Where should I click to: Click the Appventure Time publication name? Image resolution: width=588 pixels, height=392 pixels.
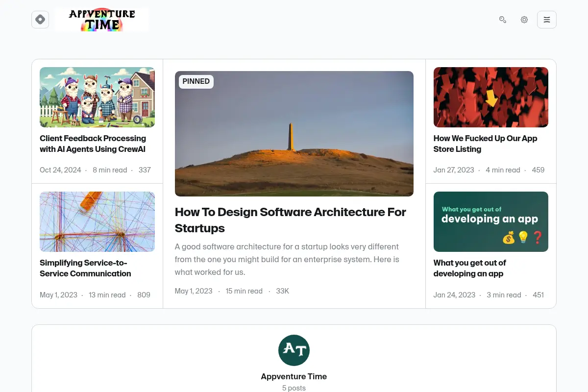click(x=294, y=376)
